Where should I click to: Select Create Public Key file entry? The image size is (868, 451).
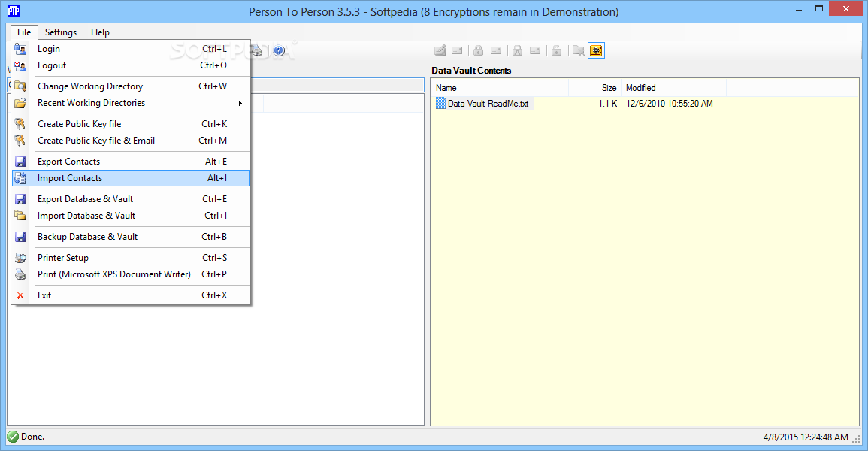132,124
